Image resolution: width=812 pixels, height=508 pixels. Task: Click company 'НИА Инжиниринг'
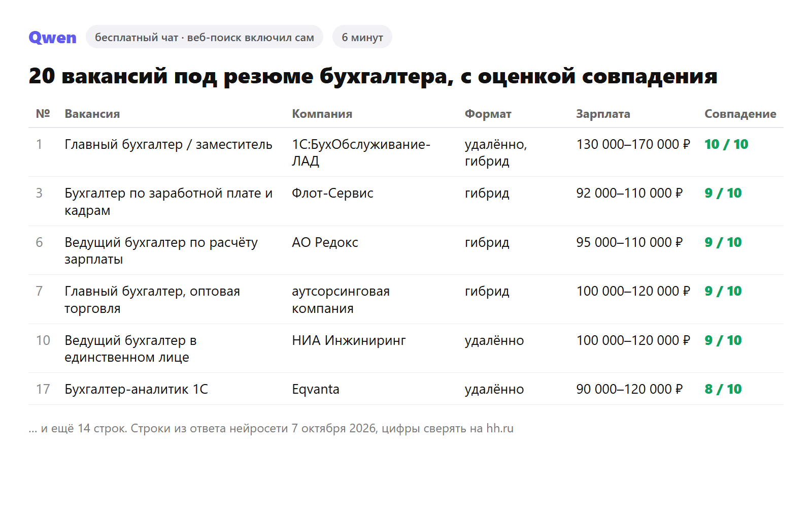click(x=349, y=340)
